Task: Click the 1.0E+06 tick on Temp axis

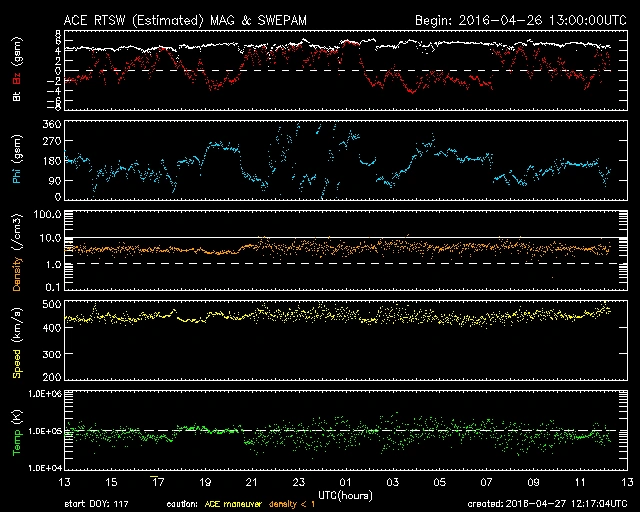Action: pos(46,394)
